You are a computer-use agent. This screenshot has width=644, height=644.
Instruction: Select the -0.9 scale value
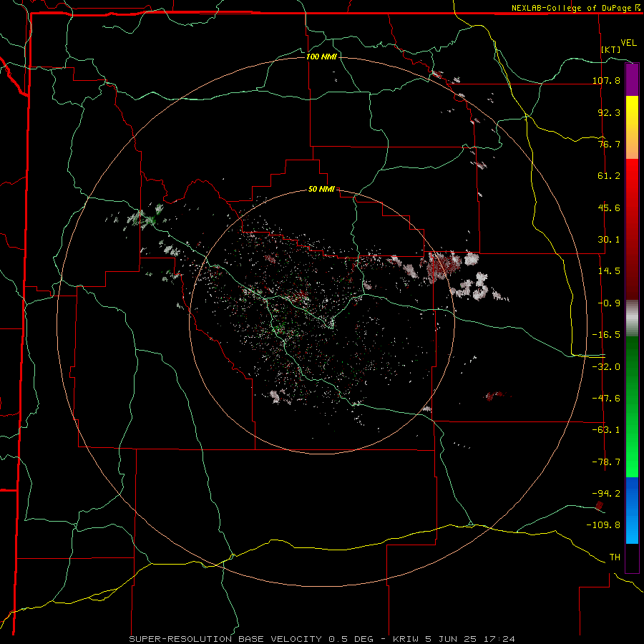pos(609,303)
